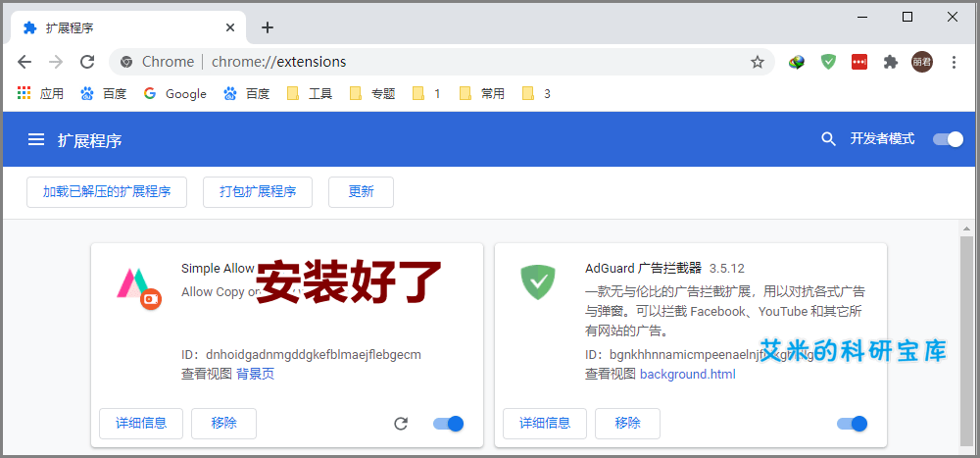Reload the page with the refresh icon
Viewport: 980px width, 458px height.
pyautogui.click(x=87, y=62)
